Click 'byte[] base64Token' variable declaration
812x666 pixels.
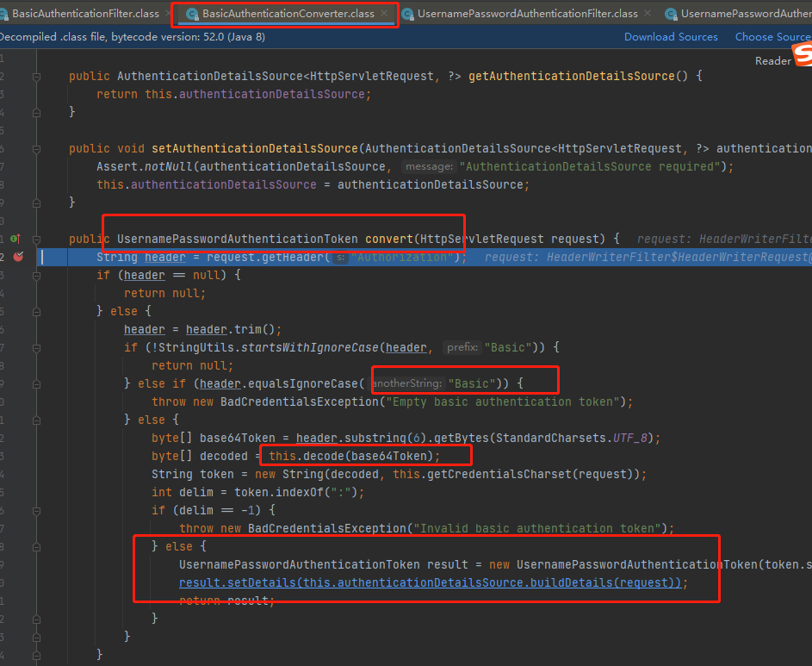tap(214, 438)
